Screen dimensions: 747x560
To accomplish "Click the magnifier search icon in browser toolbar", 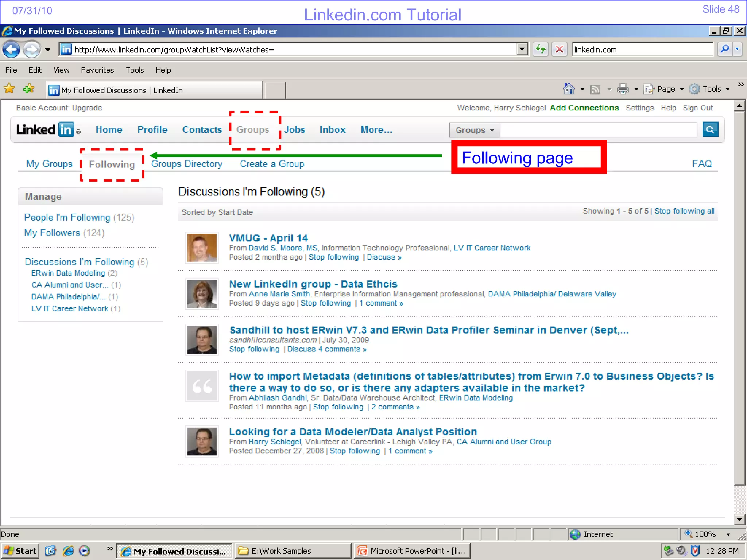I will (725, 49).
